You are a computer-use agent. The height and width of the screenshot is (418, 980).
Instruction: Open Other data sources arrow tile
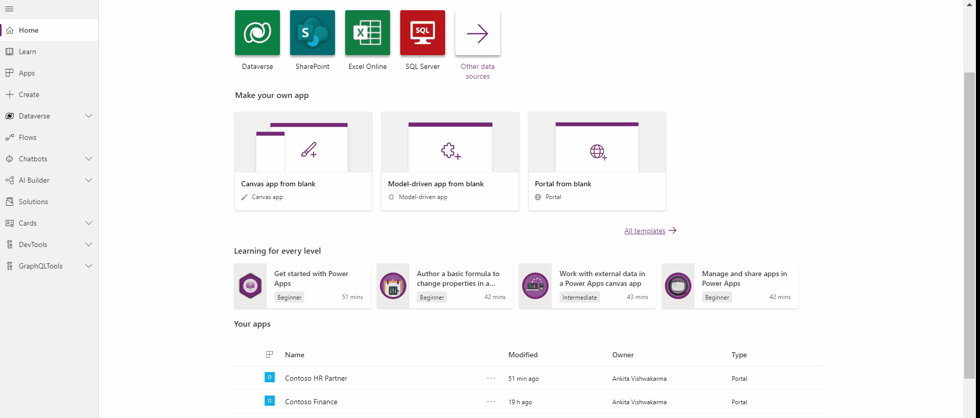(x=477, y=33)
